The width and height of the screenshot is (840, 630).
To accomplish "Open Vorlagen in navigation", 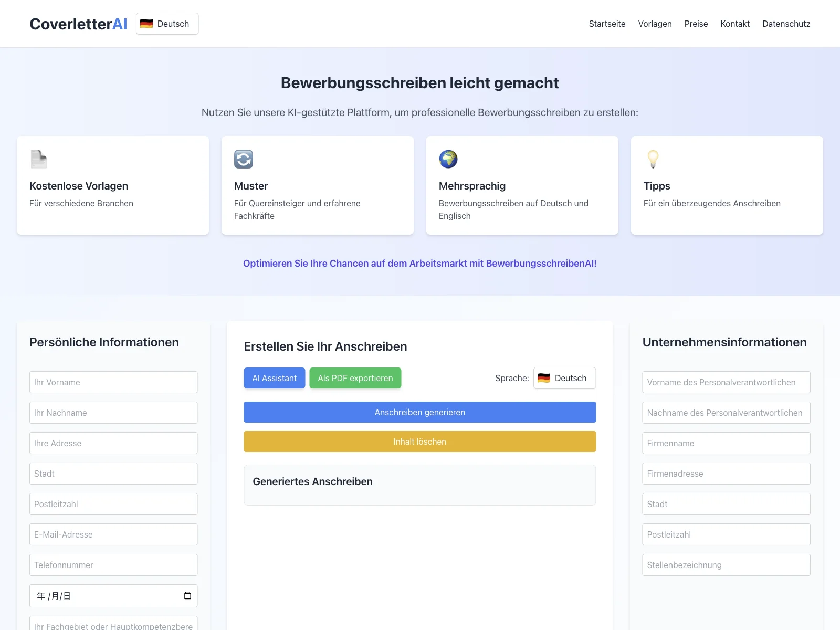I will [x=655, y=24].
